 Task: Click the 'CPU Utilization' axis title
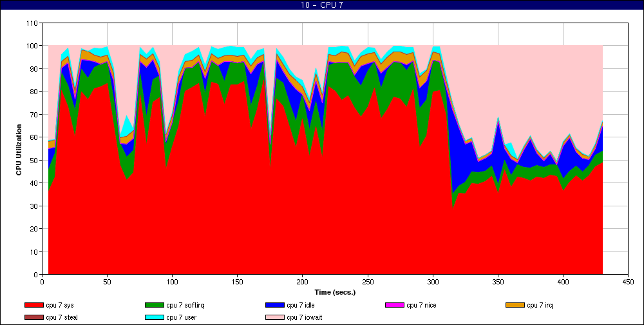(x=19, y=150)
